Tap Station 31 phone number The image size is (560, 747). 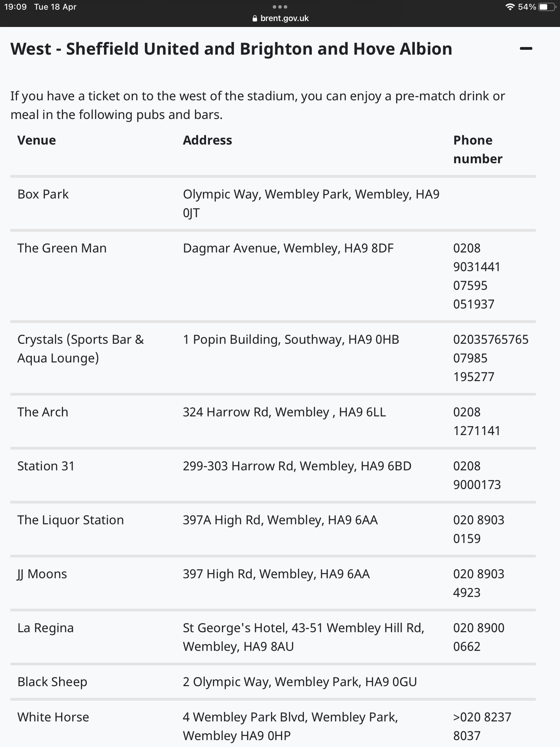477,475
